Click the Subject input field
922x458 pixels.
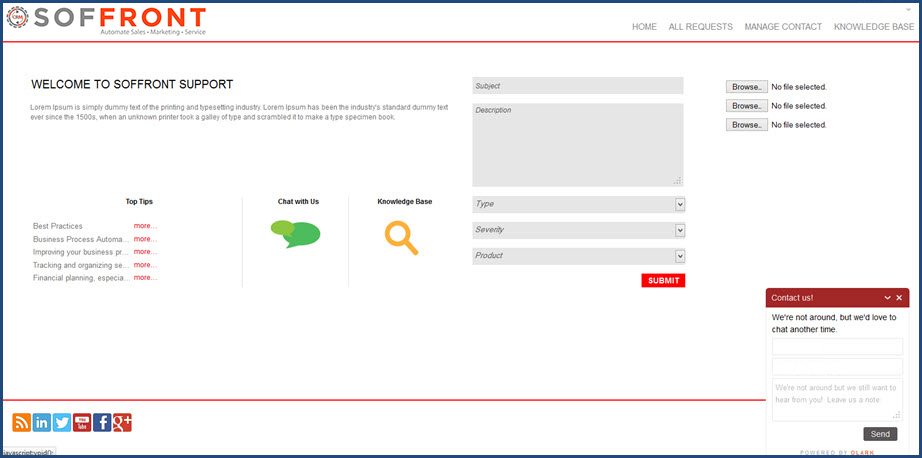point(578,86)
